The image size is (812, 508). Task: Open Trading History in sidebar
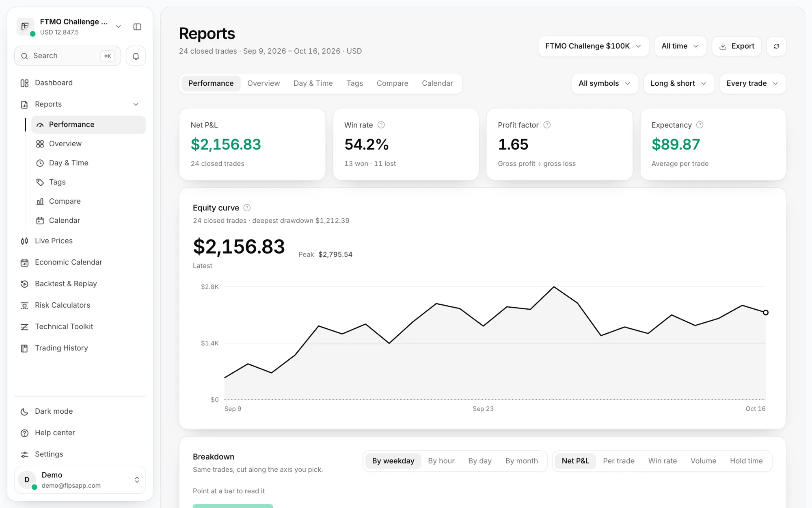coord(80,348)
